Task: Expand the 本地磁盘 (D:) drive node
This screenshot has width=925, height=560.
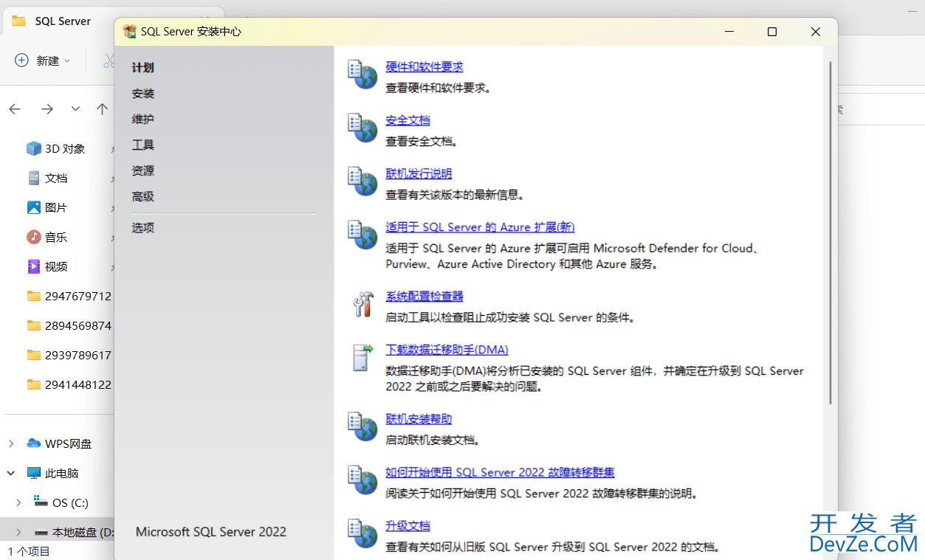Action: point(18,532)
